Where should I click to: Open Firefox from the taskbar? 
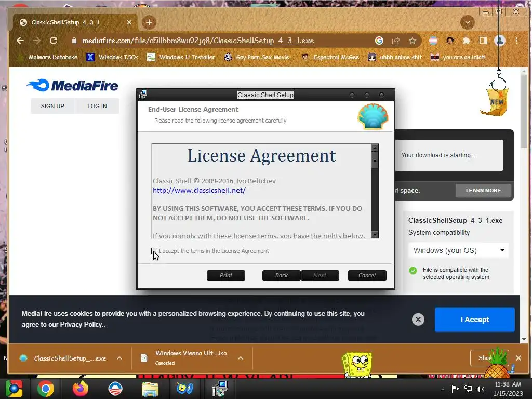[81, 389]
